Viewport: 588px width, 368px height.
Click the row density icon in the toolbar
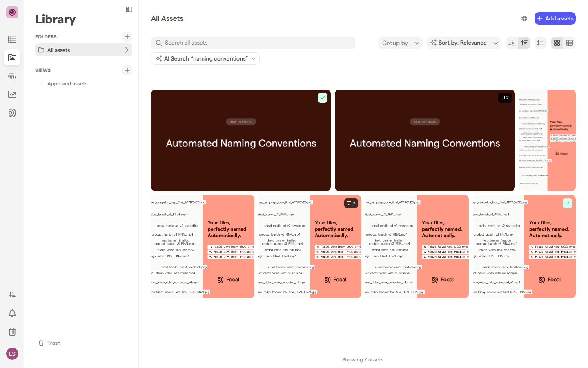pos(541,43)
